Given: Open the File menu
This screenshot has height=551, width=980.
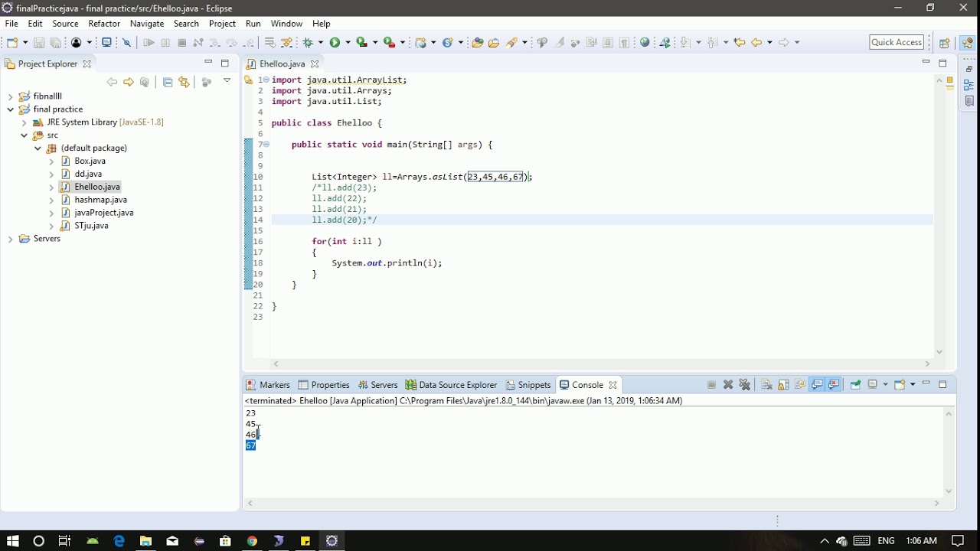Looking at the screenshot, I should click(x=11, y=24).
